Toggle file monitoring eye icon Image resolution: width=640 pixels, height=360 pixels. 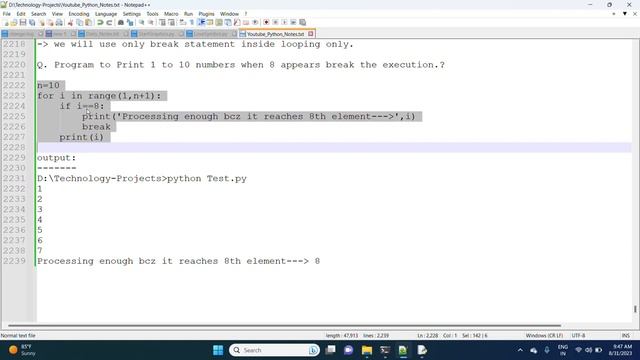coord(255,22)
